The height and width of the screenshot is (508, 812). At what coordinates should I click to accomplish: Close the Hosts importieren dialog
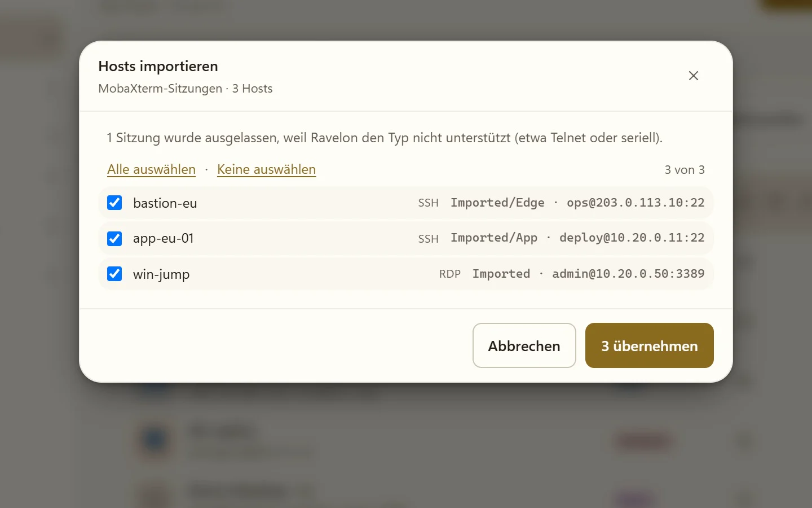click(x=694, y=76)
